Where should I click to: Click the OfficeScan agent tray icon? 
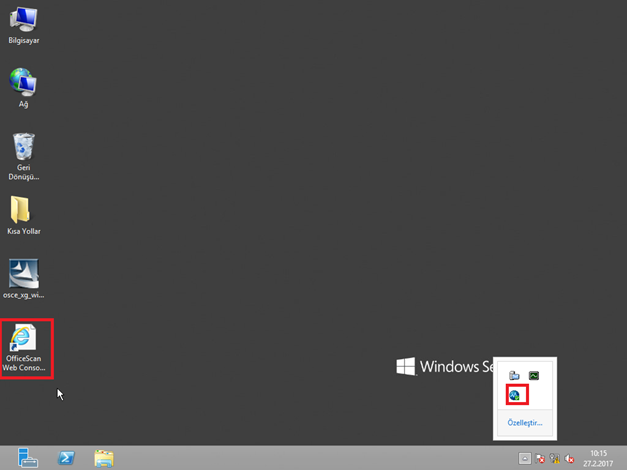pyautogui.click(x=514, y=396)
